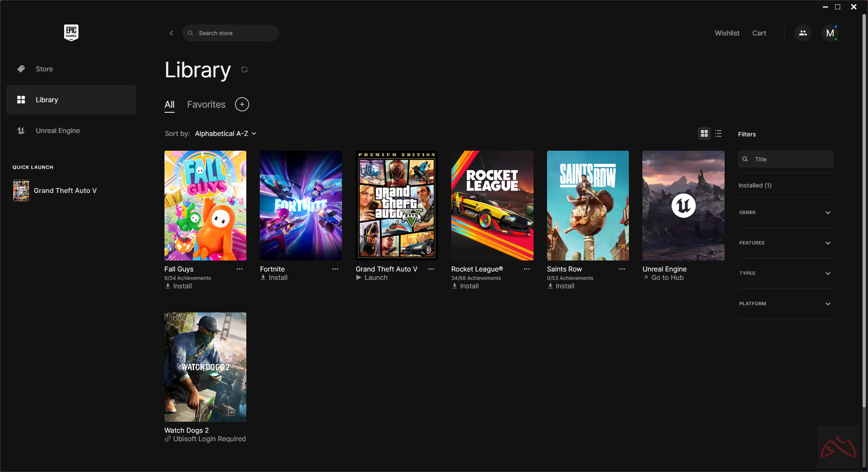Image resolution: width=868 pixels, height=472 pixels.
Task: Expand the Genre filter section
Action: (x=785, y=212)
